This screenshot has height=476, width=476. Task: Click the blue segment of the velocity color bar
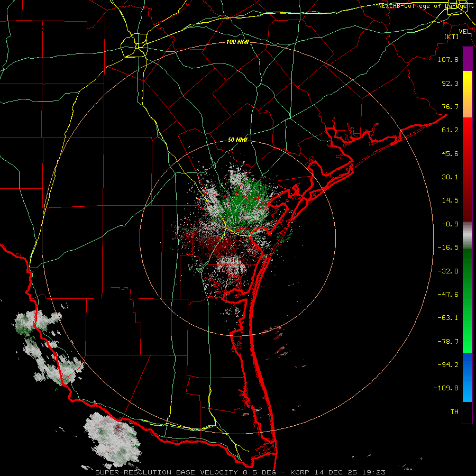click(467, 377)
